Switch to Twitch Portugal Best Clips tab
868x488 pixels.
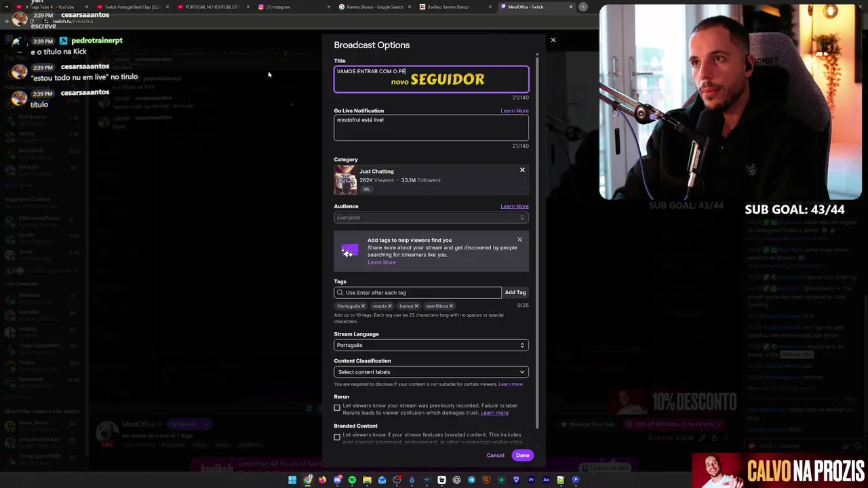tap(132, 7)
